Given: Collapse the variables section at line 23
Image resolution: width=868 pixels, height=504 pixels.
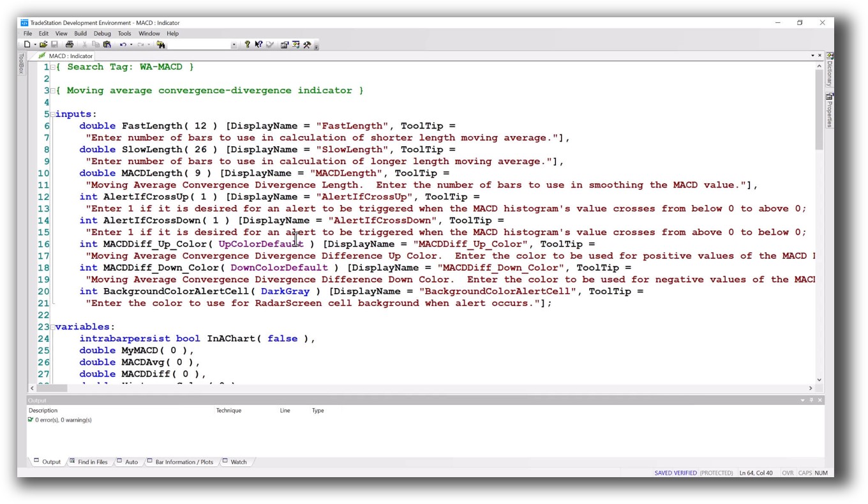Looking at the screenshot, I should point(51,326).
